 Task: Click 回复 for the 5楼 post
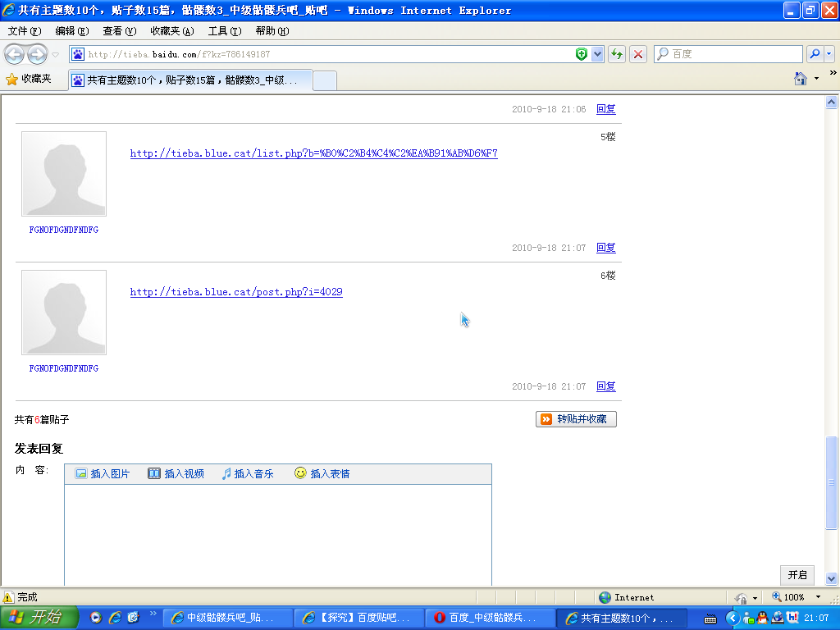tap(606, 248)
